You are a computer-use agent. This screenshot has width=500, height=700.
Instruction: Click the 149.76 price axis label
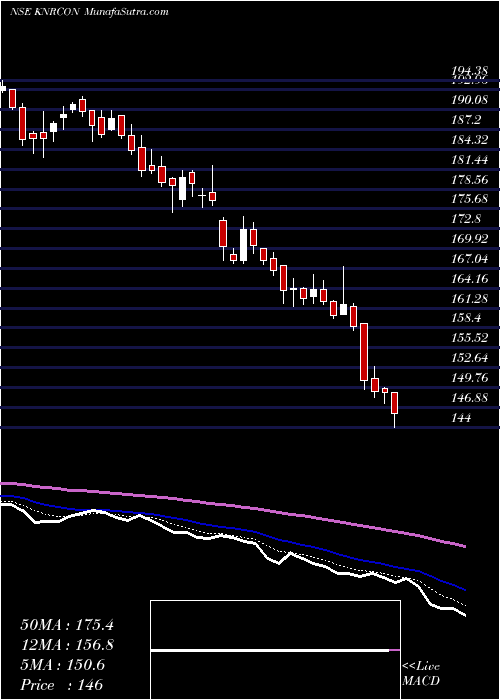(x=469, y=378)
